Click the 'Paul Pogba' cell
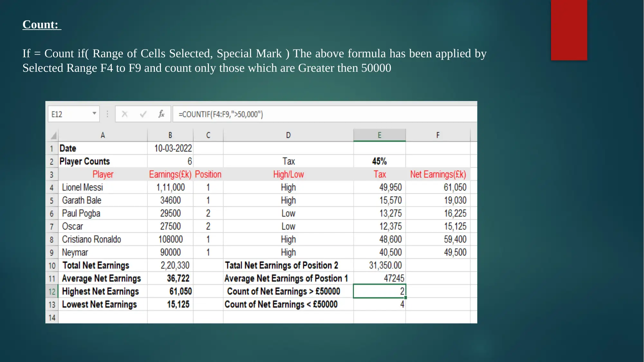Image resolution: width=644 pixels, height=362 pixels. [103, 213]
